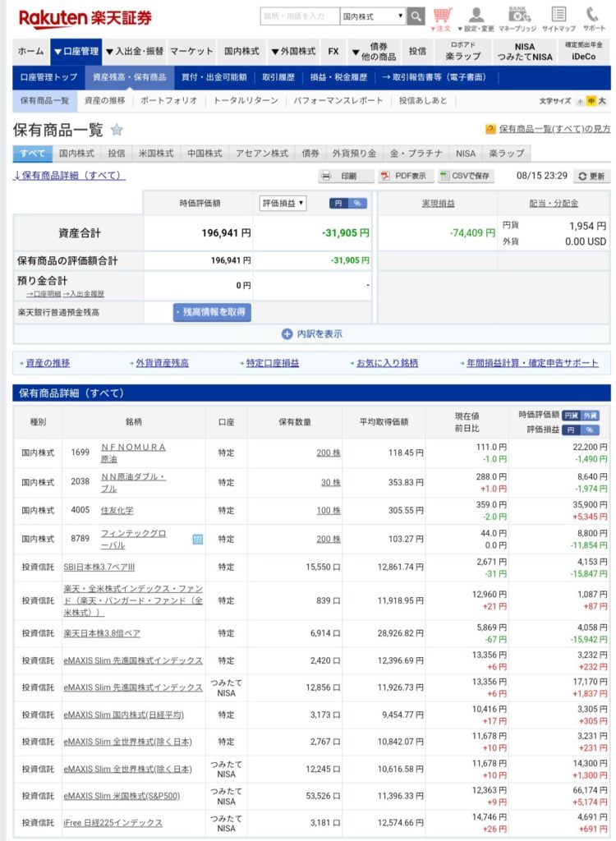Click the Rakuten 楽天証券 logo
The height and width of the screenshot is (841, 616).
point(85,18)
